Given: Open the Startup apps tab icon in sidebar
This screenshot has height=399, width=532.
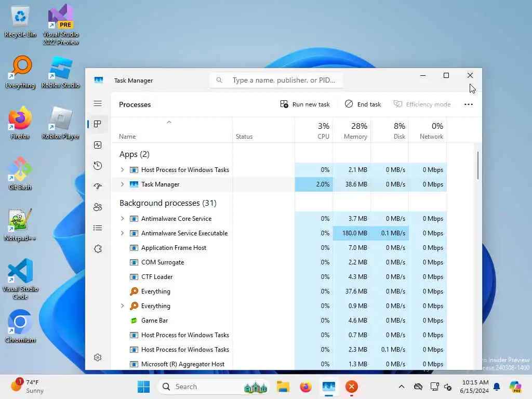Looking at the screenshot, I should (x=98, y=187).
